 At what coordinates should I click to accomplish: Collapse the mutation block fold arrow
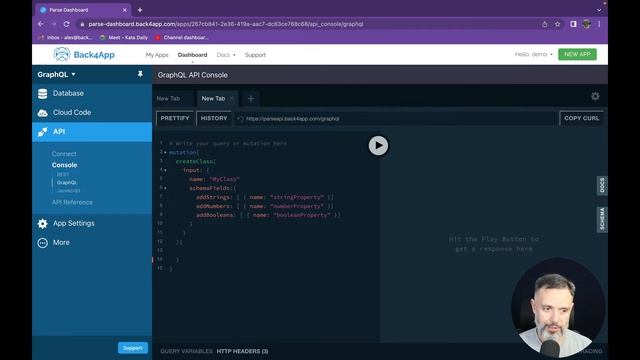[x=165, y=152]
